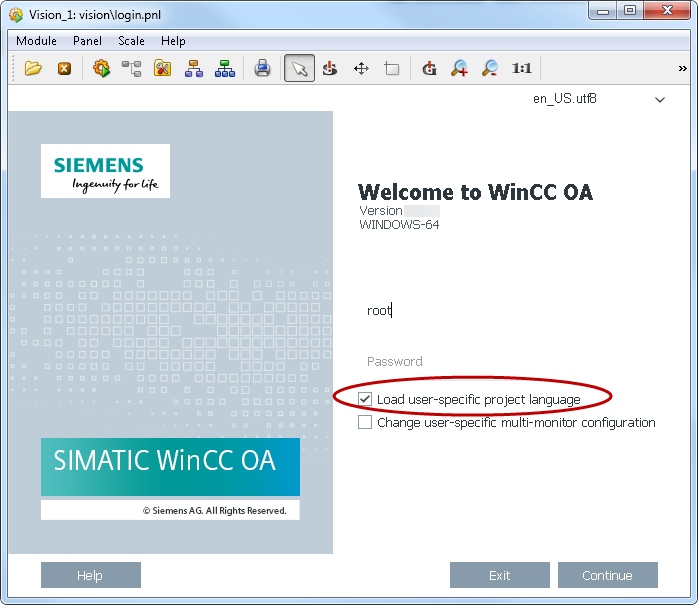Click the print toolbar icon
The image size is (698, 605).
262,68
